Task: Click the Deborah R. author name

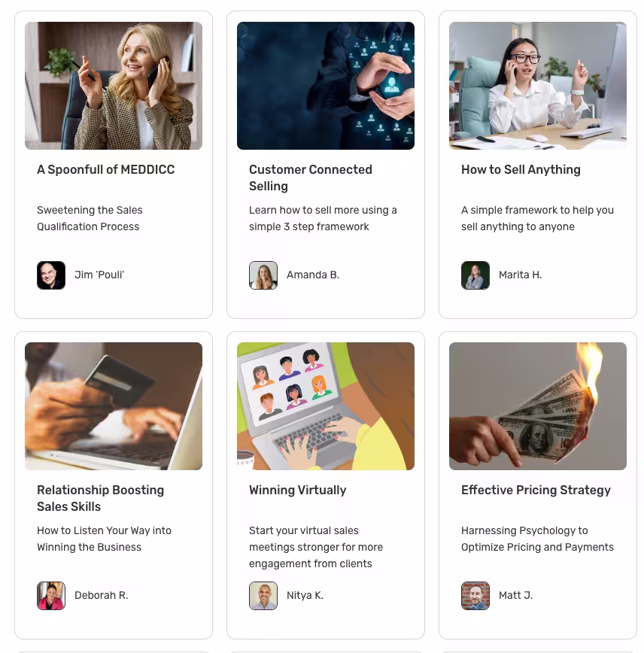Action: (102, 596)
